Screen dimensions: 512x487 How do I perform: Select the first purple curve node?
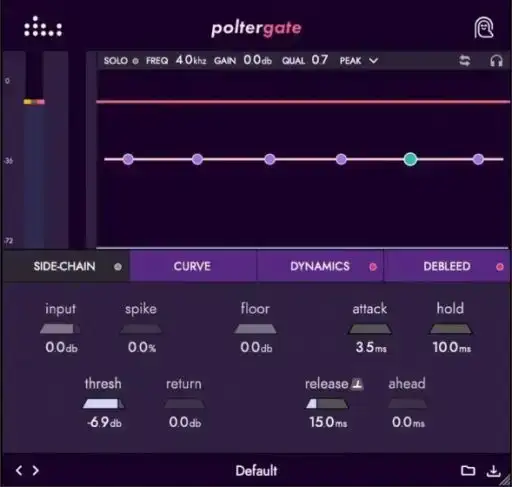coord(128,159)
